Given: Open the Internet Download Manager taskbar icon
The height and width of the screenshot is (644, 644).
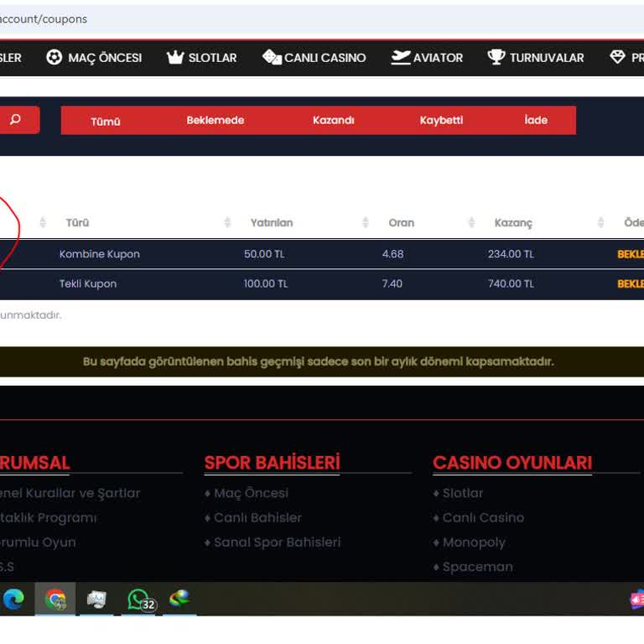Looking at the screenshot, I should pos(179,599).
